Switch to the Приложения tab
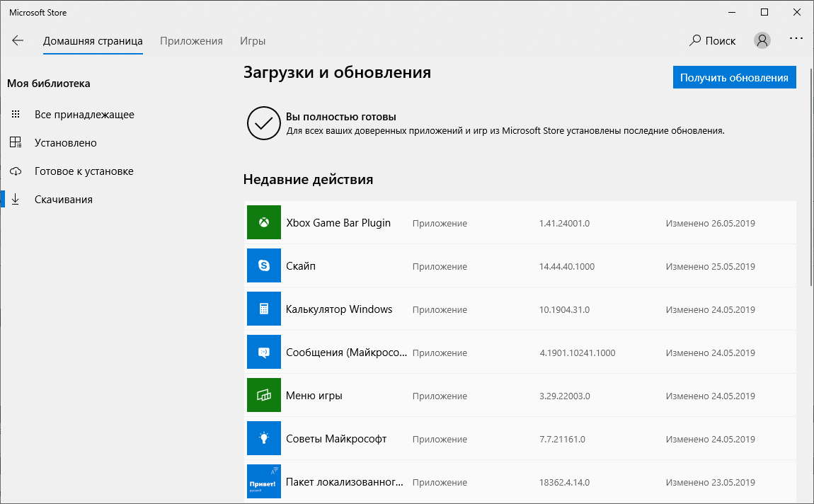 tap(191, 41)
